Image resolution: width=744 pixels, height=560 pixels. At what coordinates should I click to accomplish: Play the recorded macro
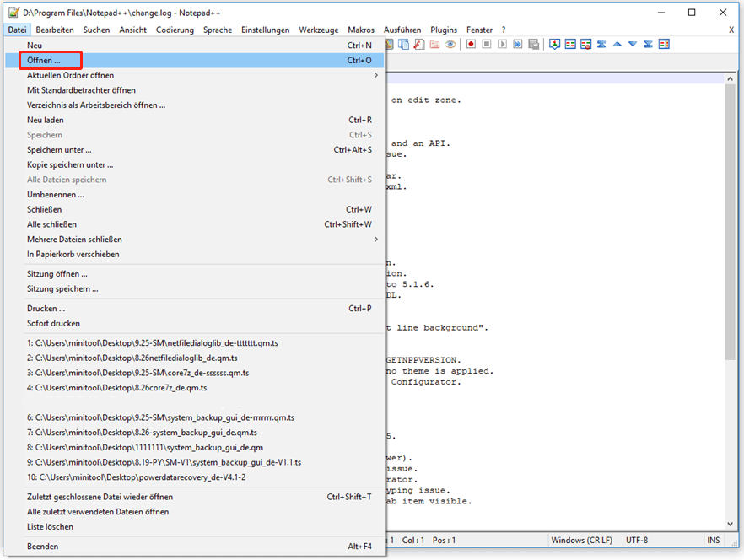point(501,44)
